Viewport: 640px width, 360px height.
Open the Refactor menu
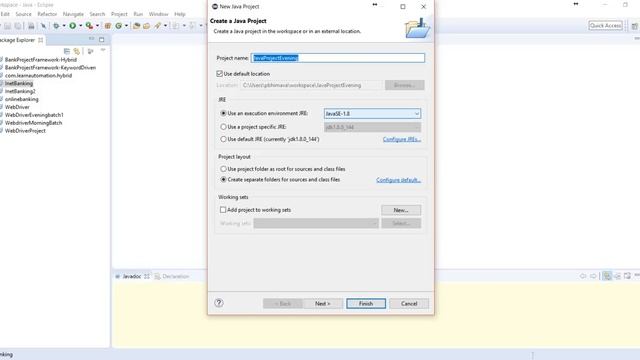[x=47, y=14]
